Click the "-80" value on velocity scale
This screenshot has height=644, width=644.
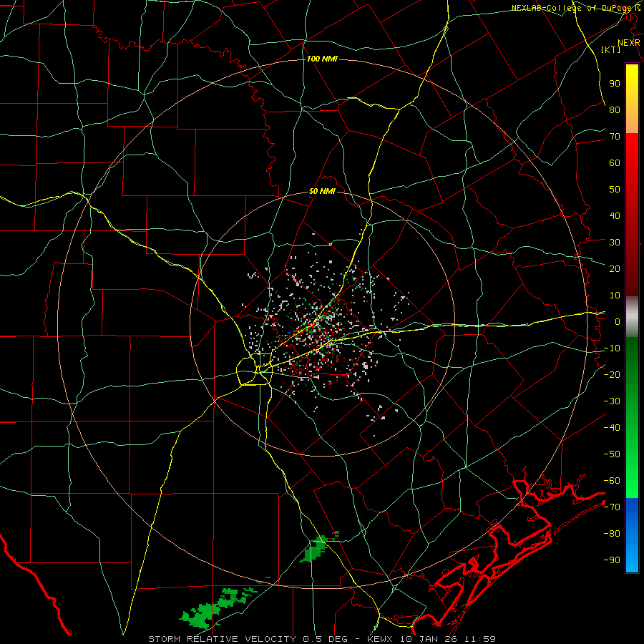coord(612,534)
